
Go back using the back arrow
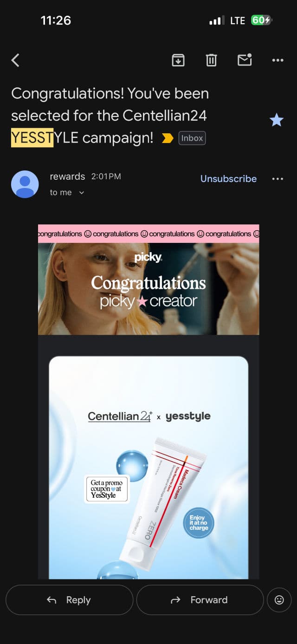click(15, 60)
